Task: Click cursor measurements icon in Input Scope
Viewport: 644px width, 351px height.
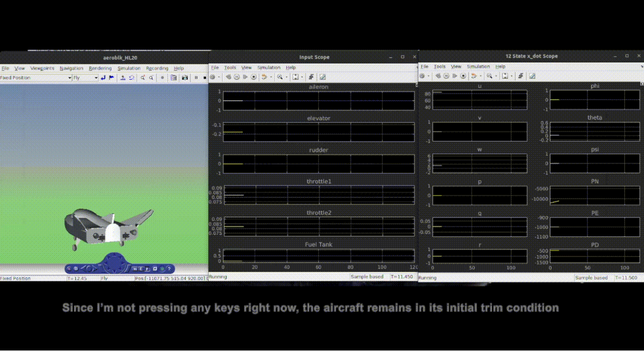Action: point(323,77)
